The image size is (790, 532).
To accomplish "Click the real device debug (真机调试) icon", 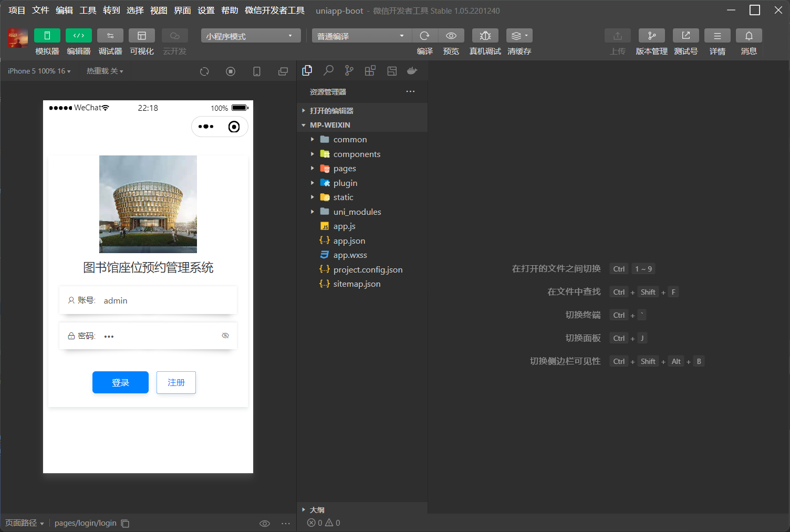I will 485,36.
